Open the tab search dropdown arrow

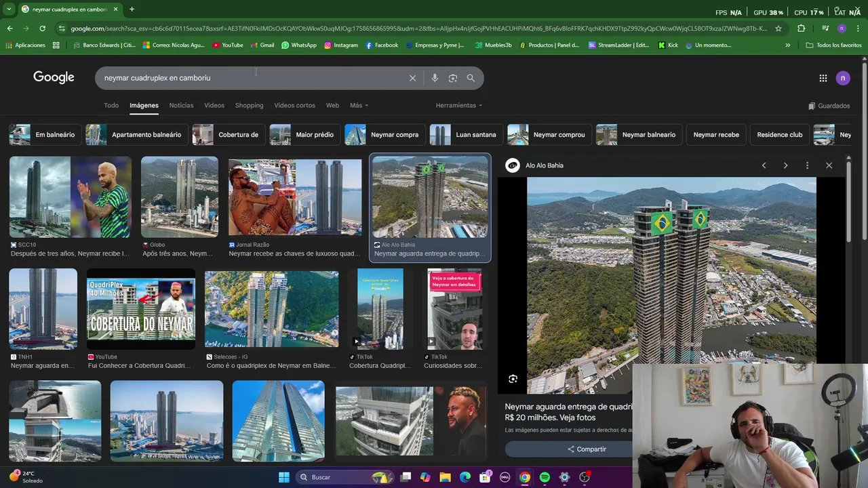tap(8, 9)
